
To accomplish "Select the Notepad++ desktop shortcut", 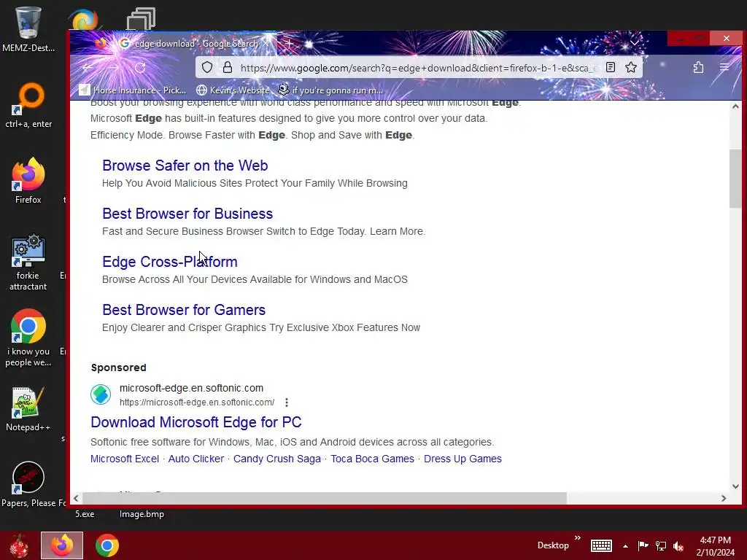I will [28, 408].
